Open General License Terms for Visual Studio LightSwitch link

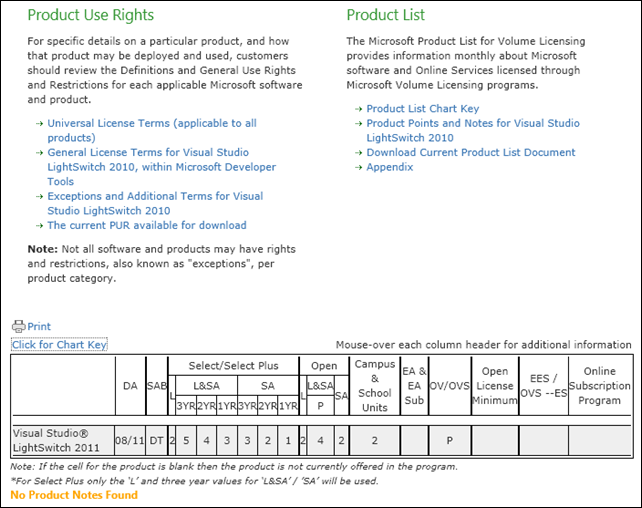161,167
